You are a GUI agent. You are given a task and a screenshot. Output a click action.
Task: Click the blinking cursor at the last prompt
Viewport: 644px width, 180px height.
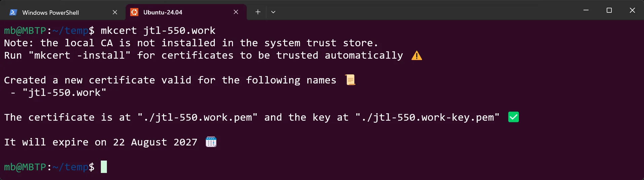click(104, 167)
